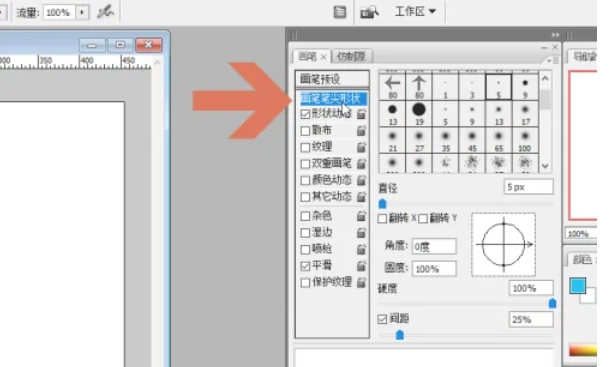613x367 pixels.
Task: Uncheck the 形状动态 checkbox
Action: (x=305, y=114)
